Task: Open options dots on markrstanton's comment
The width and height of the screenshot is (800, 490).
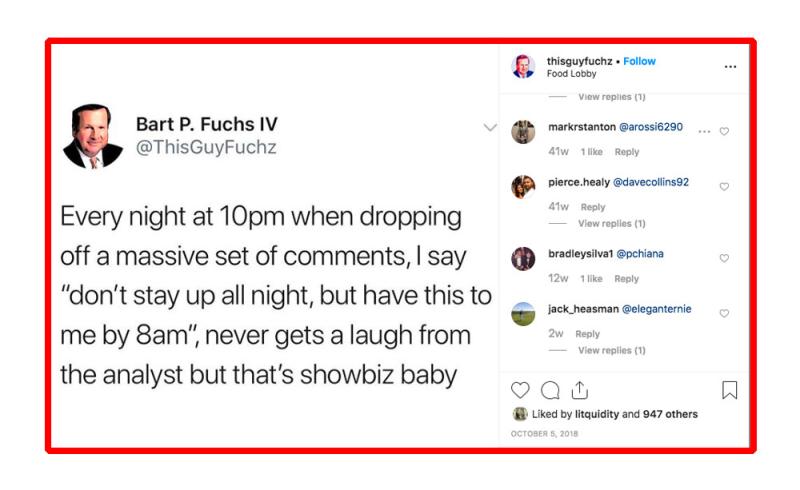Action: (x=704, y=131)
